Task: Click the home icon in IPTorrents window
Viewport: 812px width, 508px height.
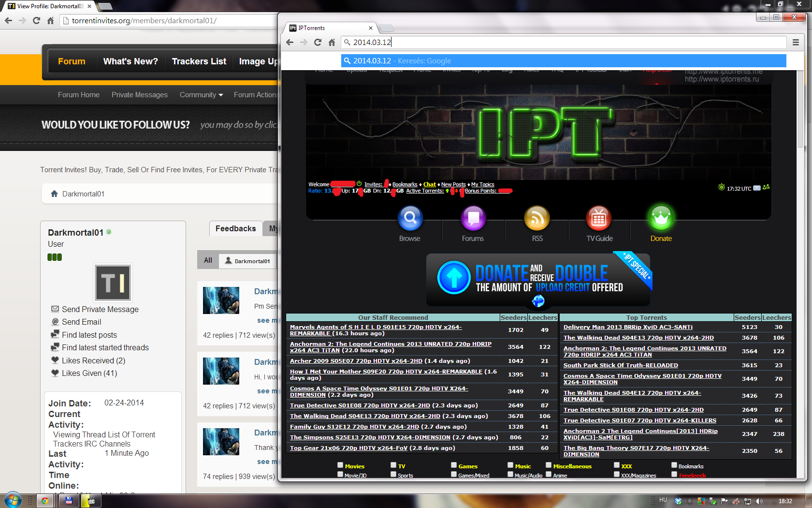Action: point(332,42)
